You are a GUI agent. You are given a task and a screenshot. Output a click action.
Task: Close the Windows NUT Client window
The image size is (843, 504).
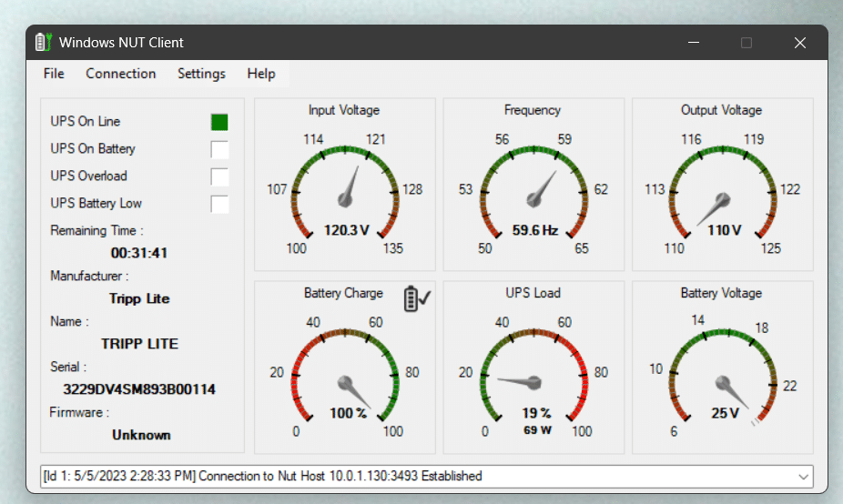pos(800,43)
